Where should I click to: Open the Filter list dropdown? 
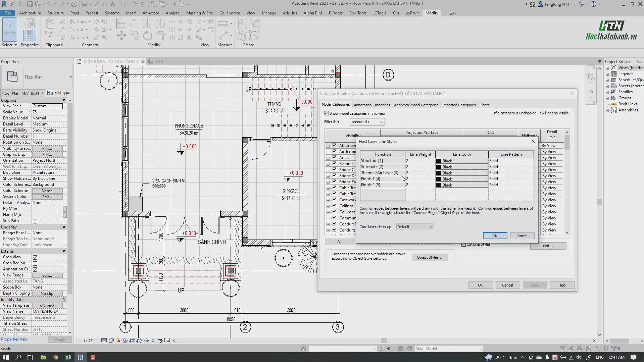367,122
